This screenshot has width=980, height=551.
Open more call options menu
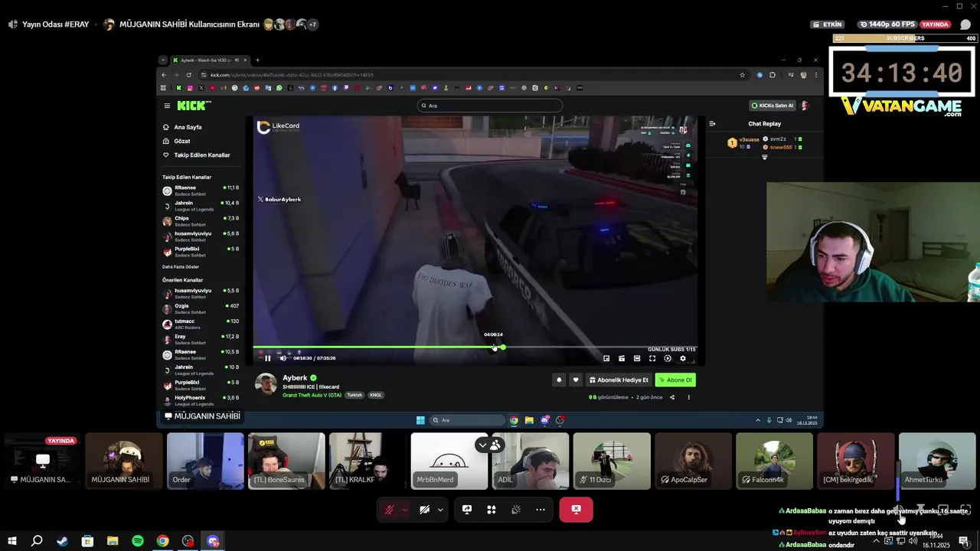(x=541, y=510)
